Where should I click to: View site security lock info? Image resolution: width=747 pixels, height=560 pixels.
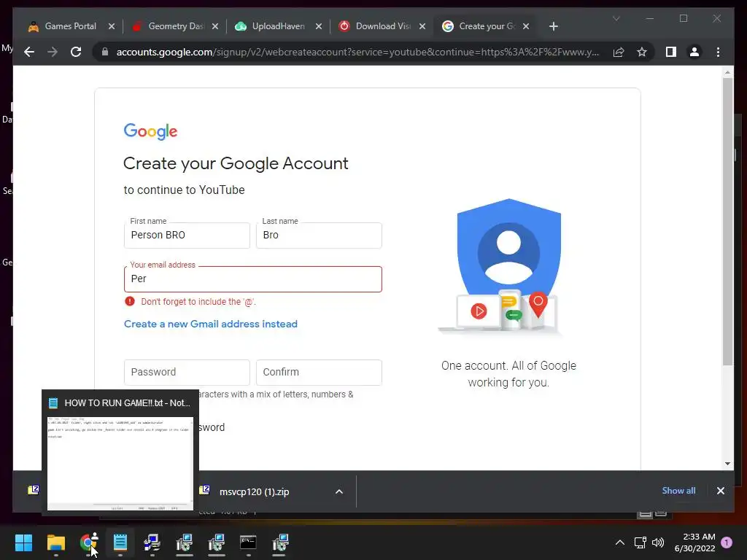pyautogui.click(x=105, y=52)
